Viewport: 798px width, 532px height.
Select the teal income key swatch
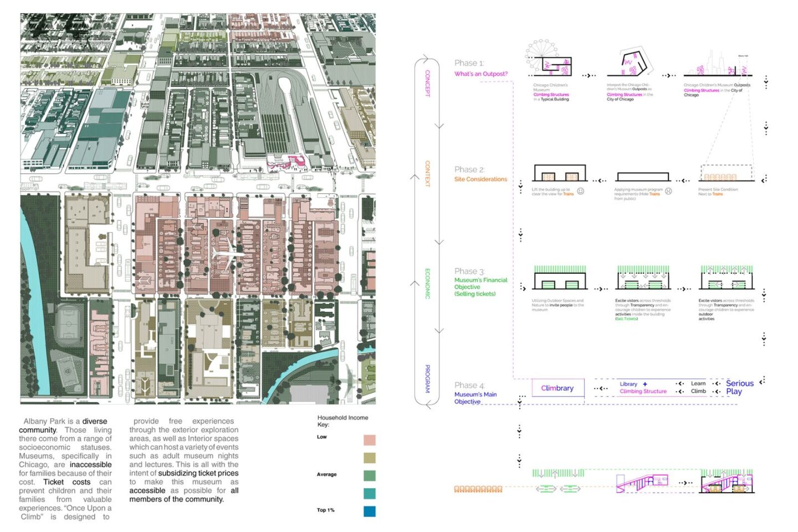tap(370, 494)
